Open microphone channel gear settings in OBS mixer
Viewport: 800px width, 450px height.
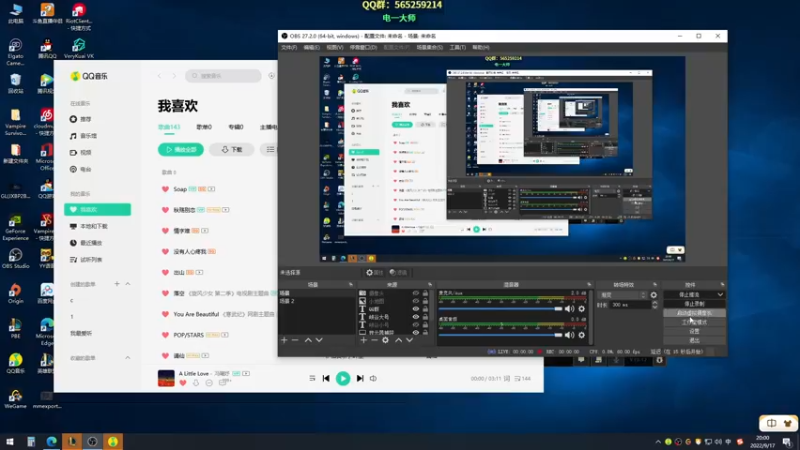click(x=582, y=309)
